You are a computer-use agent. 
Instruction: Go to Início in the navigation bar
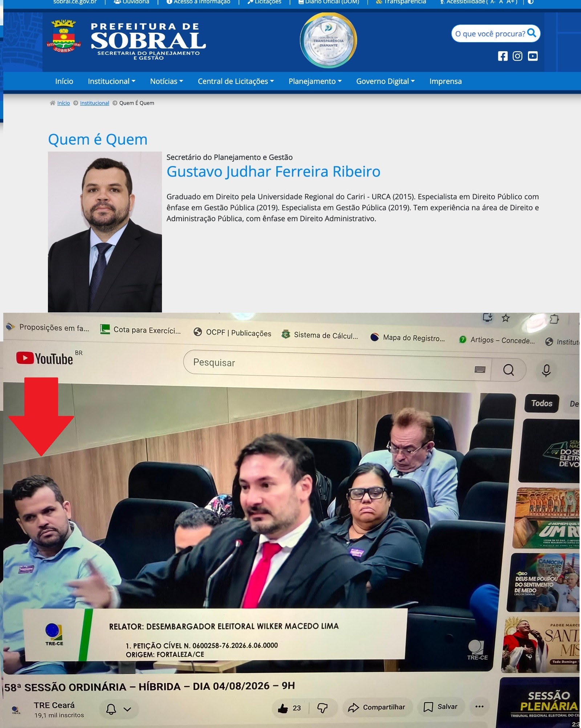pos(64,81)
